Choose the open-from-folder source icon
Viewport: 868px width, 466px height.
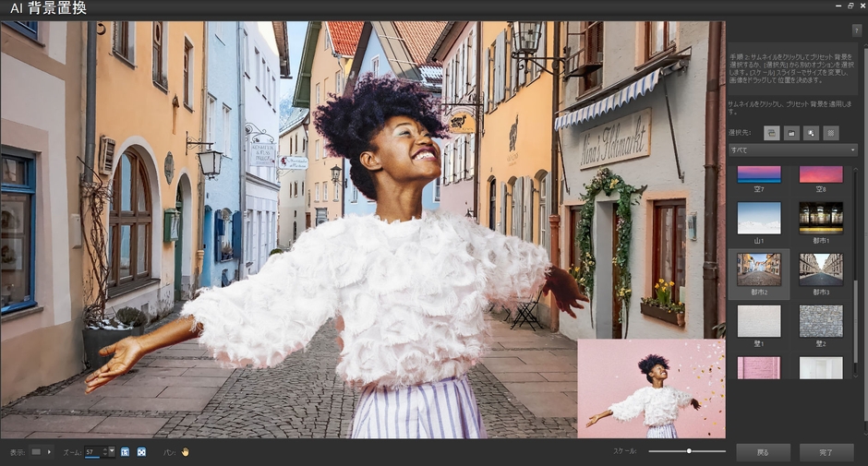pos(791,133)
